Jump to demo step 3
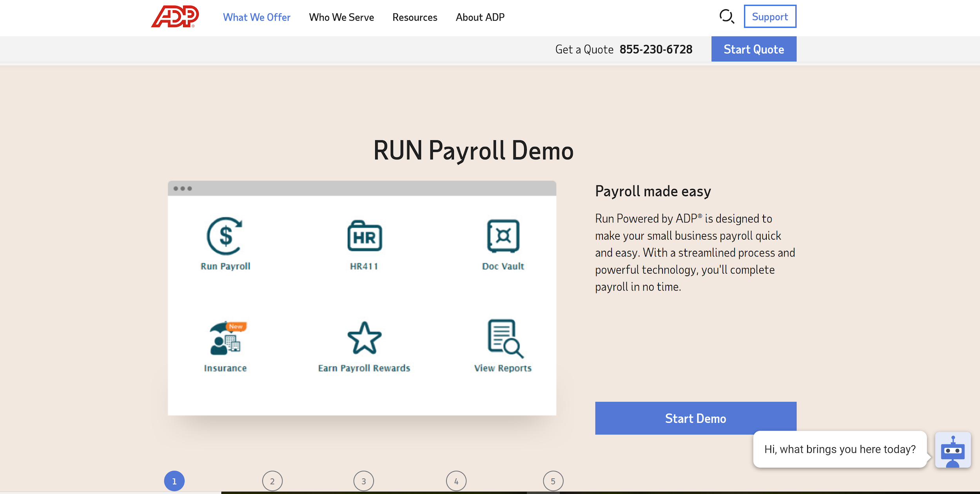980x494 pixels. pyautogui.click(x=363, y=481)
